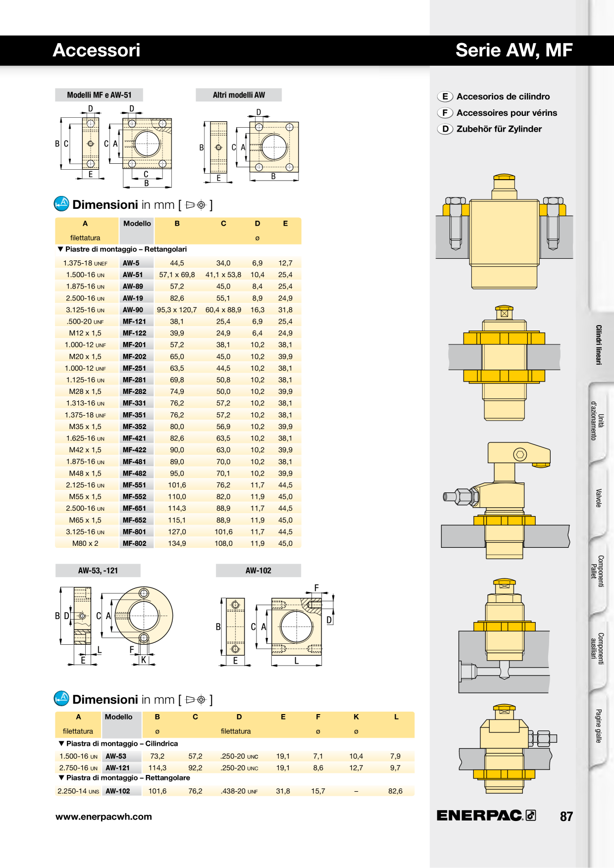Select model AW-51 in the table
Image resolution: width=614 pixels, height=868 pixels.
coord(137,275)
